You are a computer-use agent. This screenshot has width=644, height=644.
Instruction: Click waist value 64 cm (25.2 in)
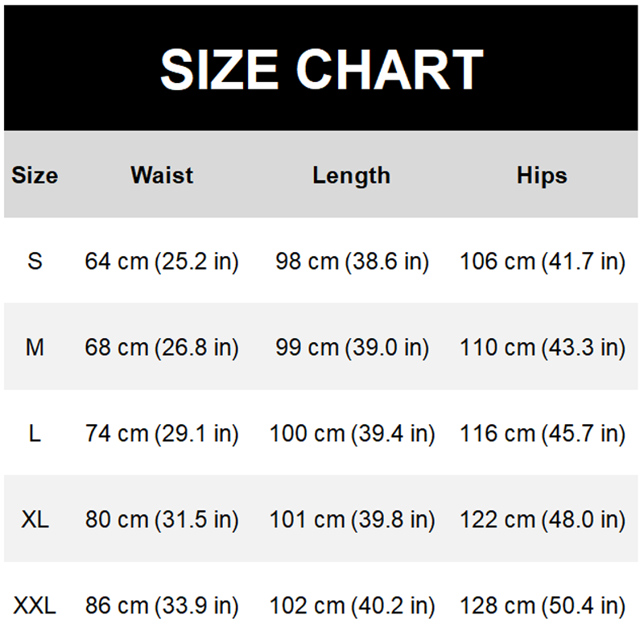pyautogui.click(x=162, y=262)
